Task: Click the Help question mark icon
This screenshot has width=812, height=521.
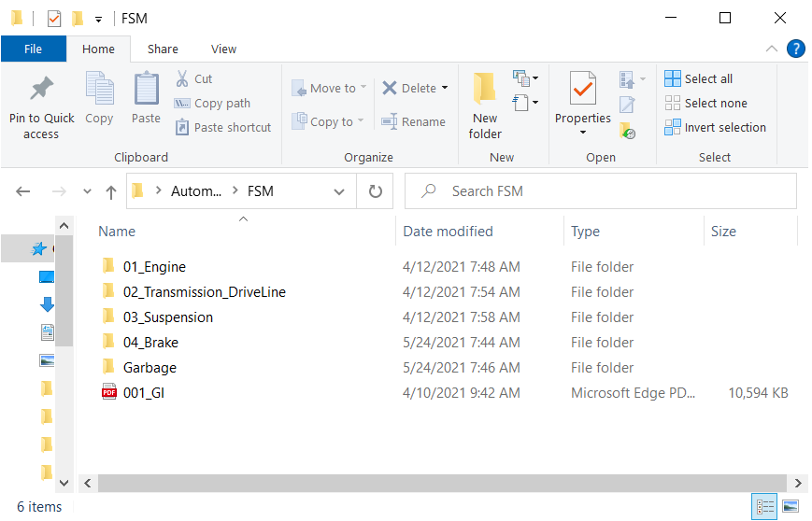Action: pos(796,49)
